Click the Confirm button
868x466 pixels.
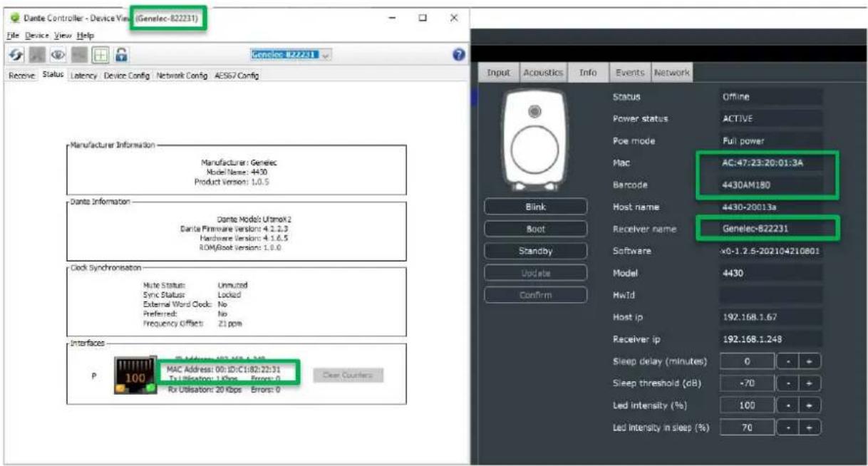536,295
